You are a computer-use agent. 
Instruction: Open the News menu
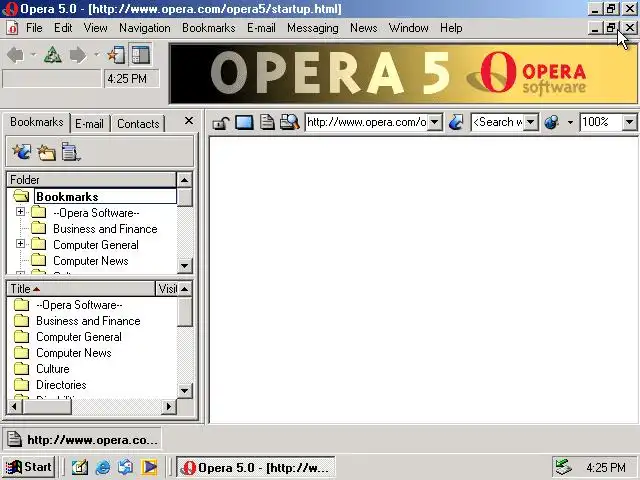click(x=363, y=28)
